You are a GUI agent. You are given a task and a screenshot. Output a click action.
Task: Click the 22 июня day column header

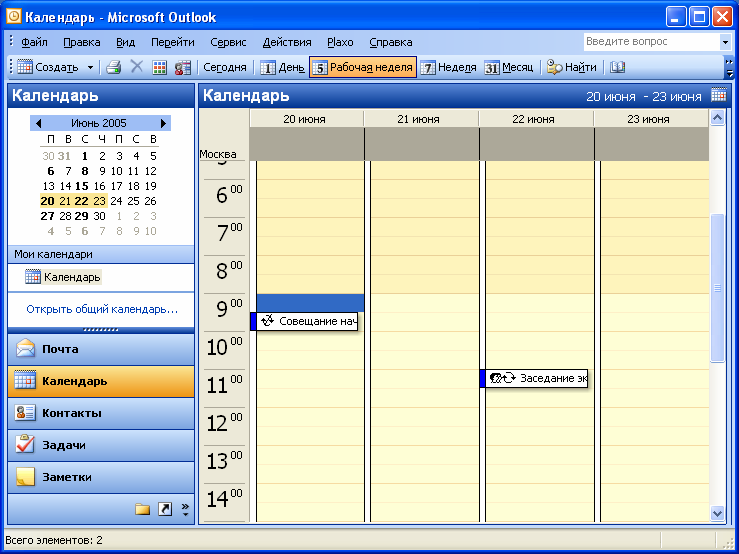click(x=536, y=119)
